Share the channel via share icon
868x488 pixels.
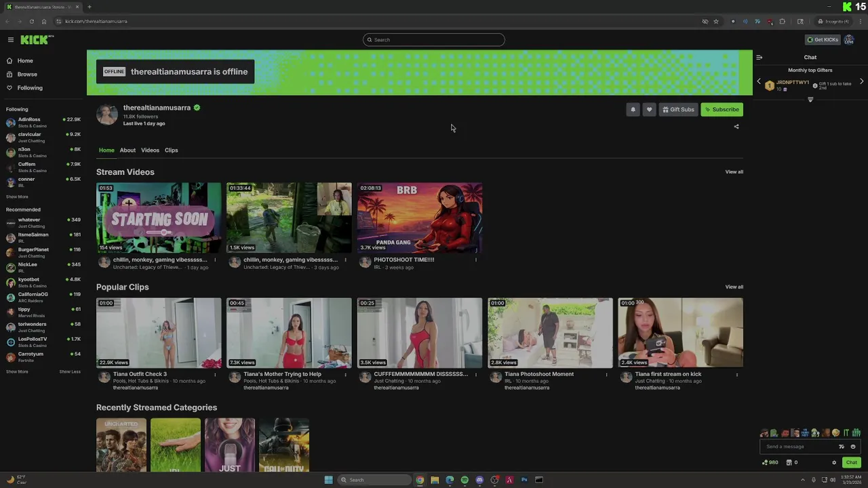[736, 127]
